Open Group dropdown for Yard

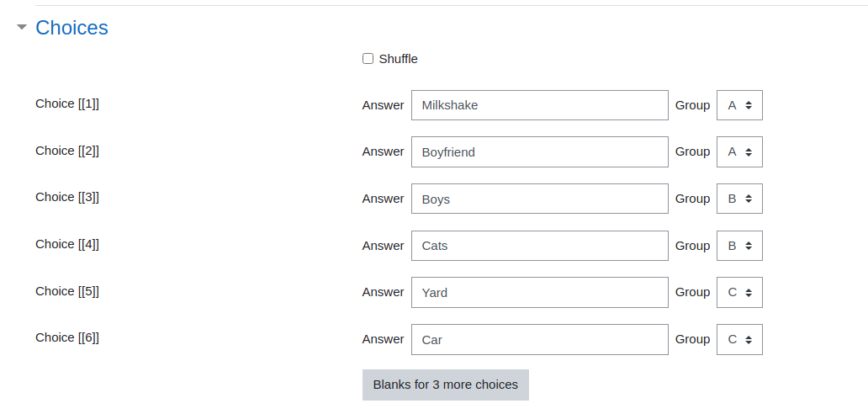pyautogui.click(x=739, y=292)
